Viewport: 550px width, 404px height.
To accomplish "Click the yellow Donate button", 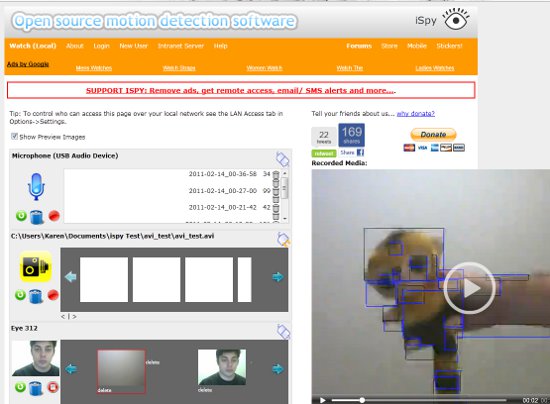I will click(x=433, y=135).
